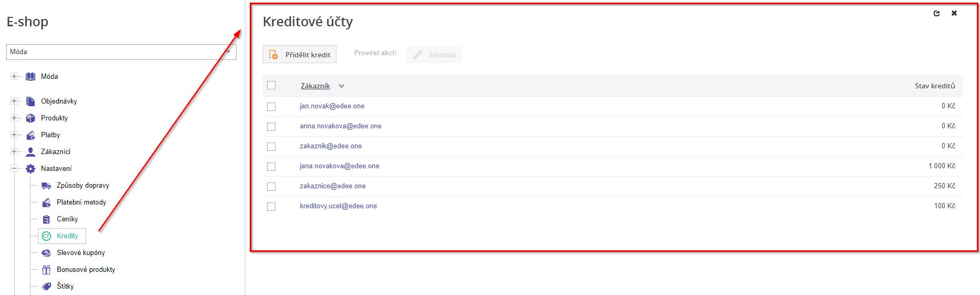Click the Štítky tag icon
The width and height of the screenshot is (980, 295).
[x=46, y=287]
